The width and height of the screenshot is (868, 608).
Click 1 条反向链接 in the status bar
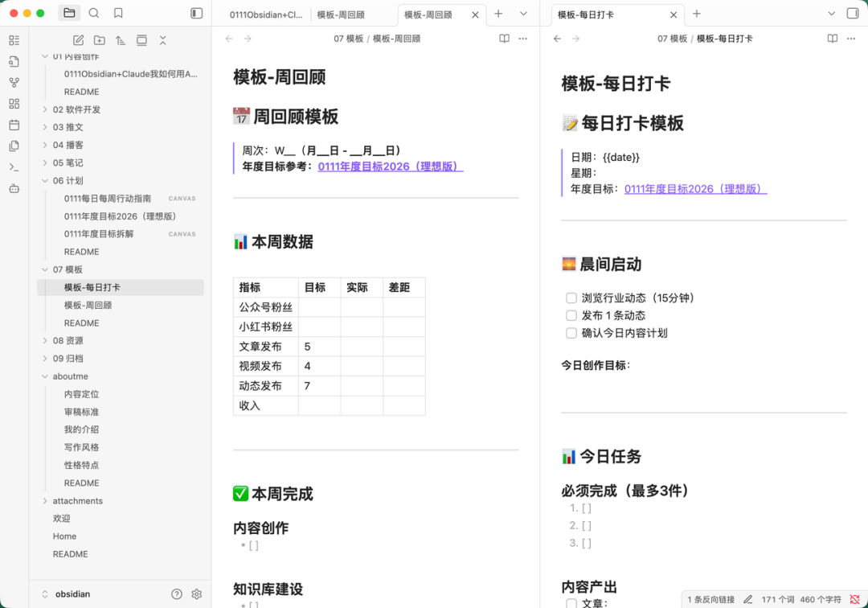(710, 599)
